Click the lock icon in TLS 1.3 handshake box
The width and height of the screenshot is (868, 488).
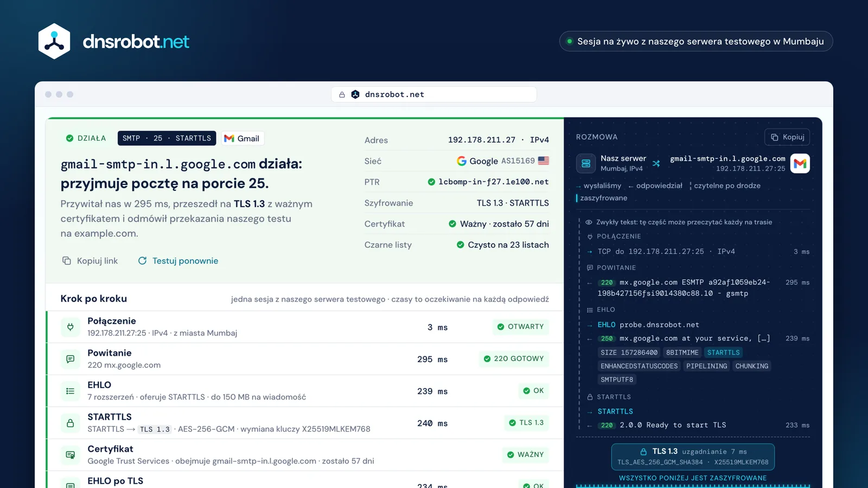[x=643, y=452]
